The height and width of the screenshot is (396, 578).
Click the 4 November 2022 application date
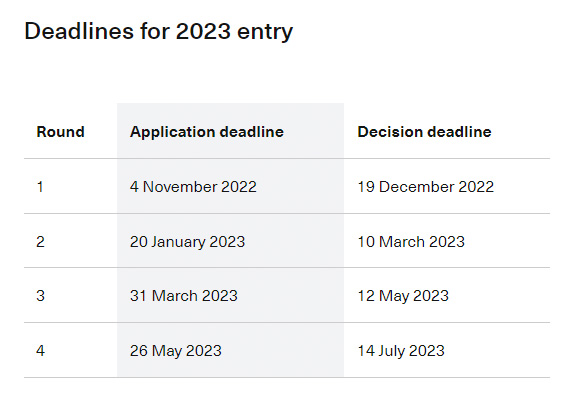(193, 187)
